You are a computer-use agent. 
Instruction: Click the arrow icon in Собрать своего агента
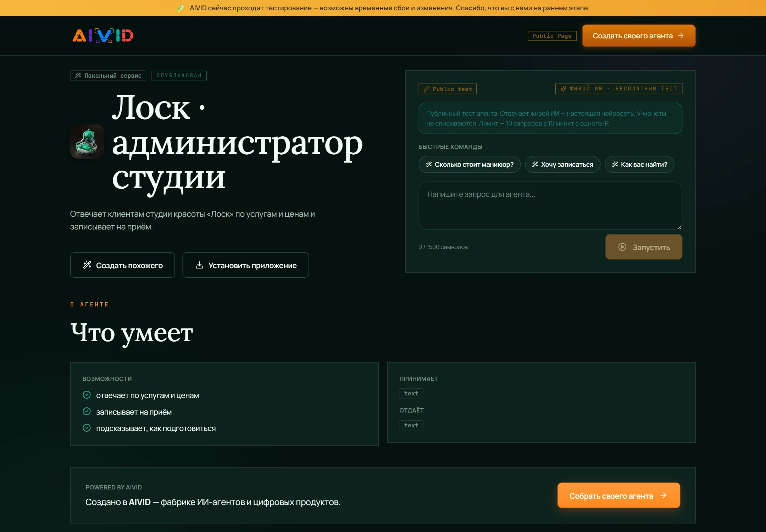[664, 495]
